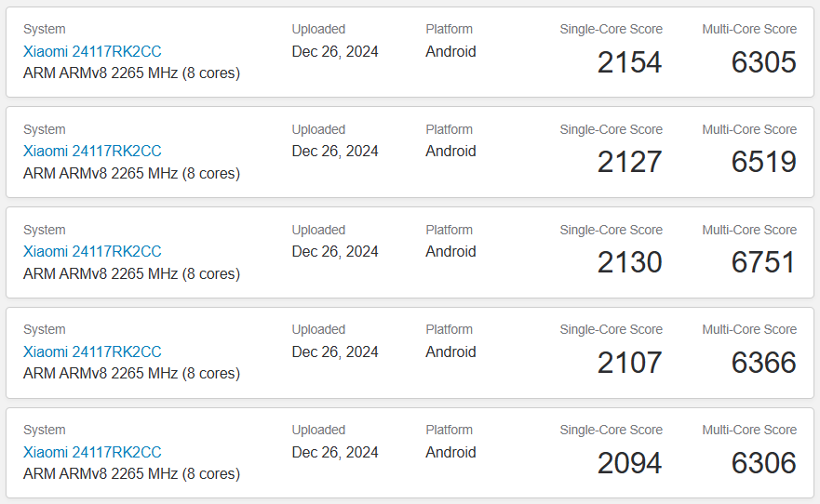Select the single-core score 2130
Screen dimensions: 820x504
(x=629, y=262)
